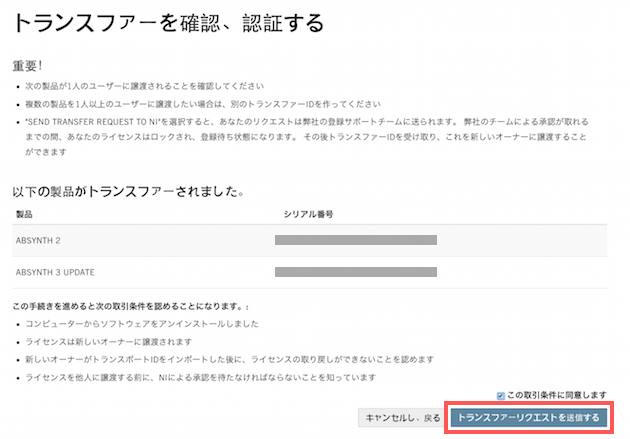Submit with トランスファーリクエストを送信する button
The height and width of the screenshot is (439, 630).
(x=529, y=418)
